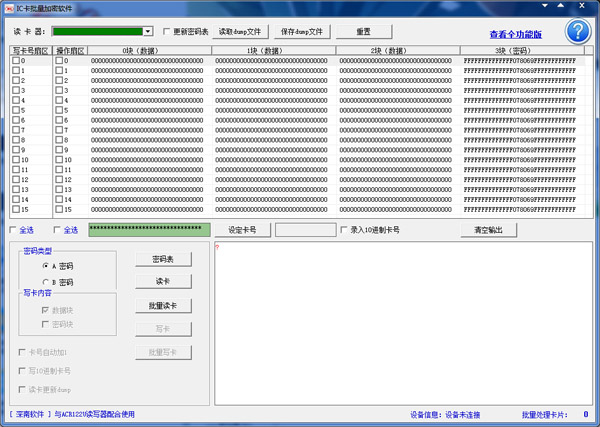
Task: Toggle the 数据块 checkbox
Action: point(45,310)
